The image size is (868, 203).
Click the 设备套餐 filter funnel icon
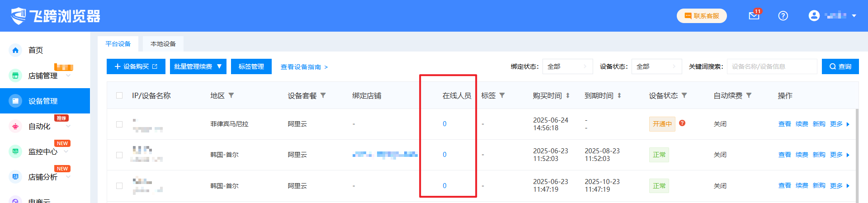coord(323,95)
